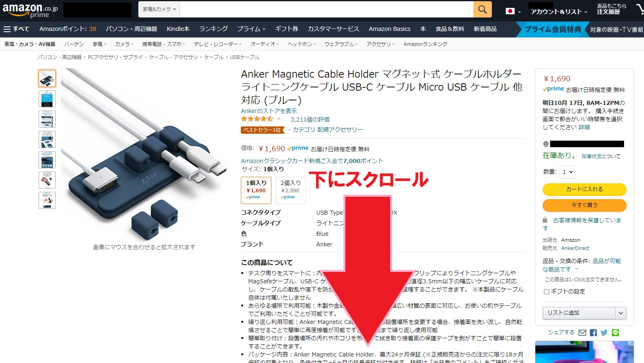Open the ランキング menu item
Viewport: 644px width, 363px height.
[213, 29]
